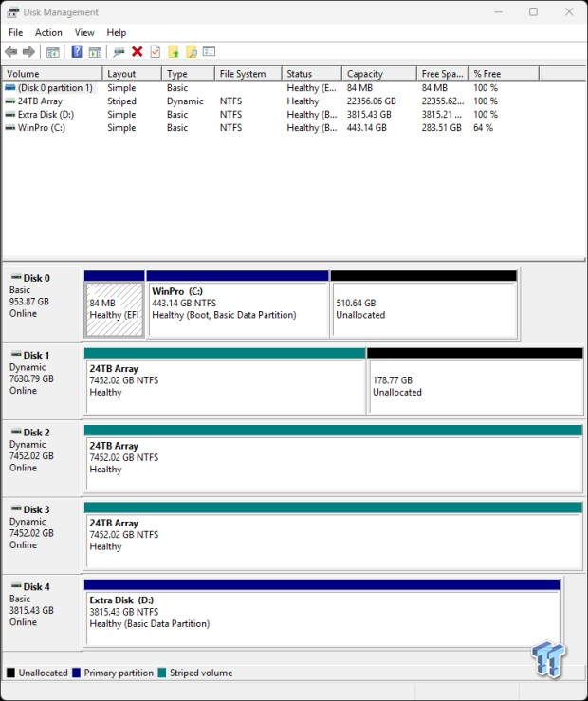This screenshot has height=701, width=588.
Task: Toggle the Show/Hide Action Pane icon
Action: click(95, 52)
